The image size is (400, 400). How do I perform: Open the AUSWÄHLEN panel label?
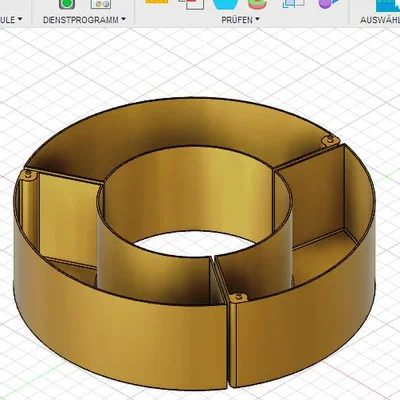pos(380,20)
